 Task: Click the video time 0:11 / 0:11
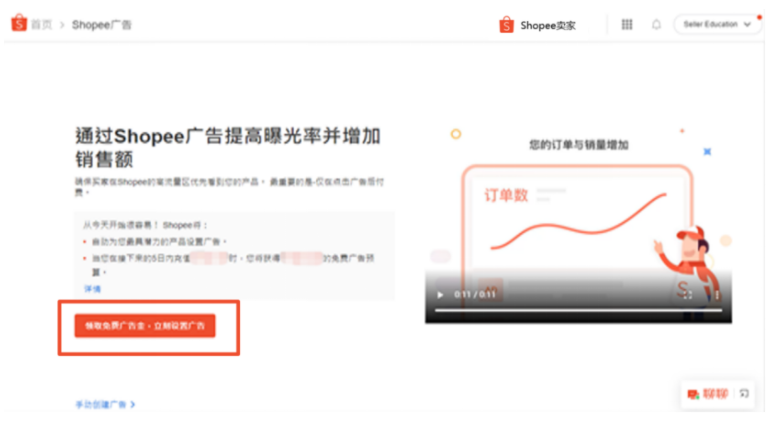pyautogui.click(x=475, y=295)
